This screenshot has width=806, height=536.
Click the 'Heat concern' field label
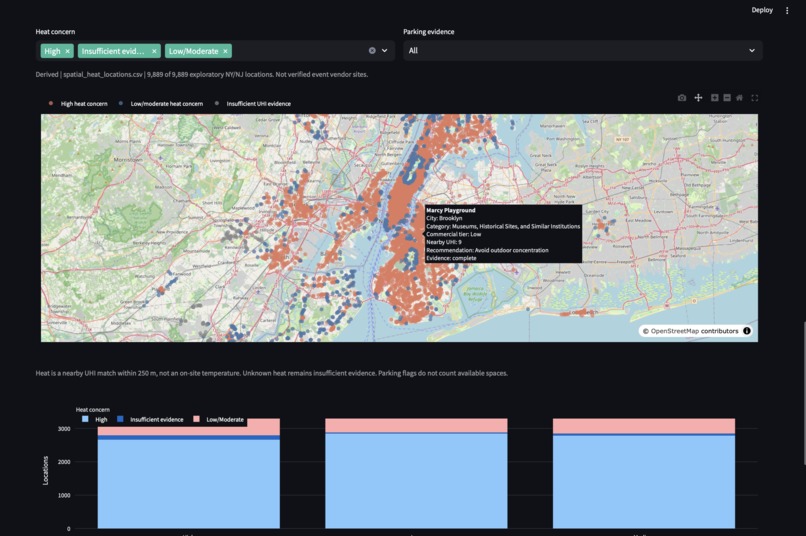(x=55, y=31)
